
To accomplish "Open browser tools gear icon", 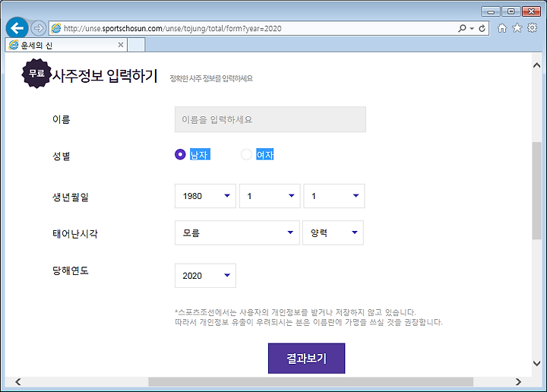I will tap(532, 28).
